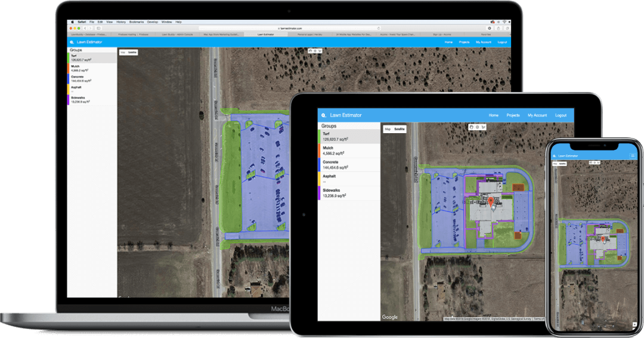Click Home link on iPad navbar
Image resolution: width=644 pixels, height=338 pixels.
coord(494,115)
